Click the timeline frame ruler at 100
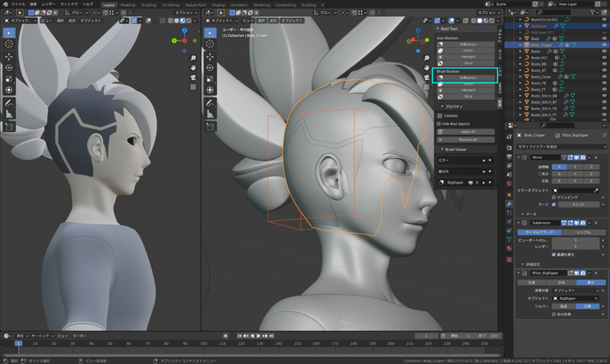The image size is (610, 364). [x=204, y=343]
